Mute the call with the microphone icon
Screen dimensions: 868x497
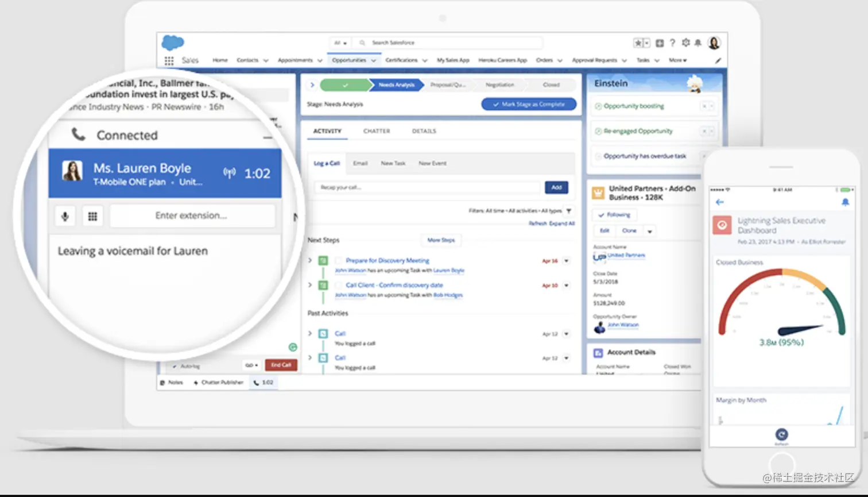(65, 216)
